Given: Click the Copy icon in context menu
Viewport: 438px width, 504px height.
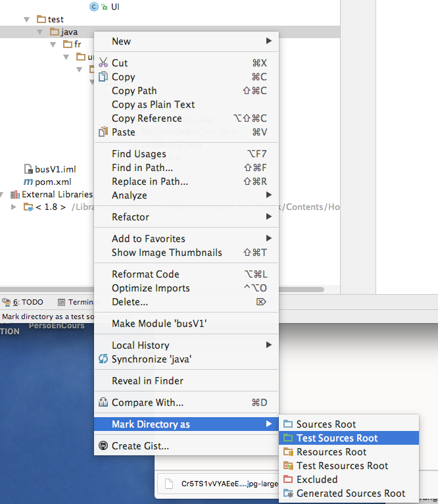Looking at the screenshot, I should tap(103, 77).
